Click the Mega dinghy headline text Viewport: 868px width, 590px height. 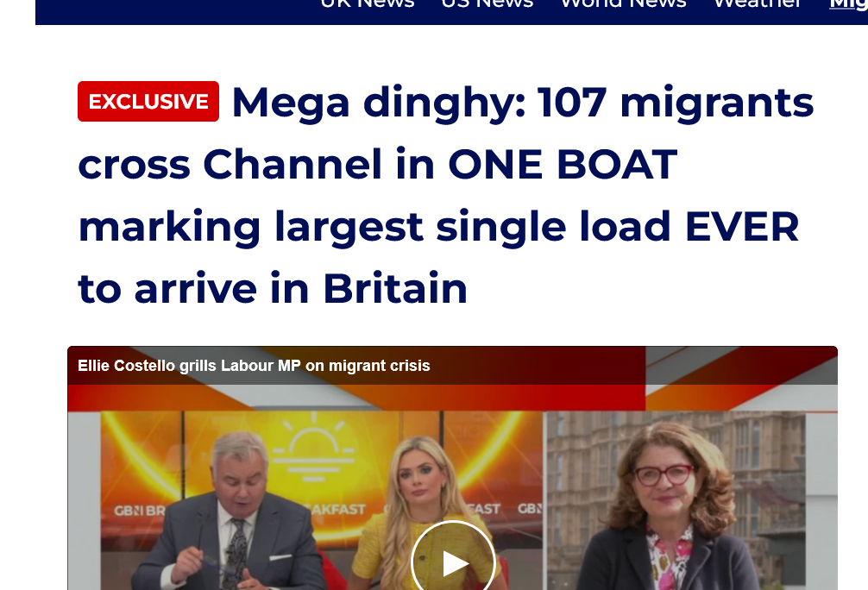(x=445, y=196)
